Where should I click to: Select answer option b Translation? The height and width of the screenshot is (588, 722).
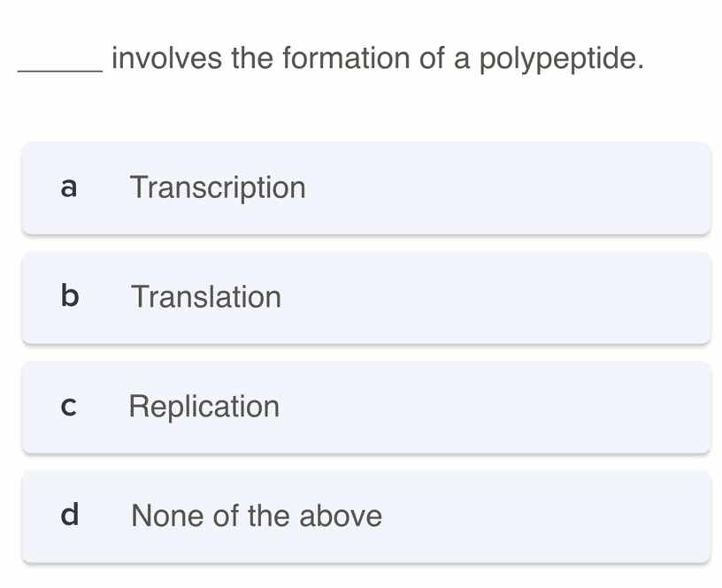click(x=365, y=297)
